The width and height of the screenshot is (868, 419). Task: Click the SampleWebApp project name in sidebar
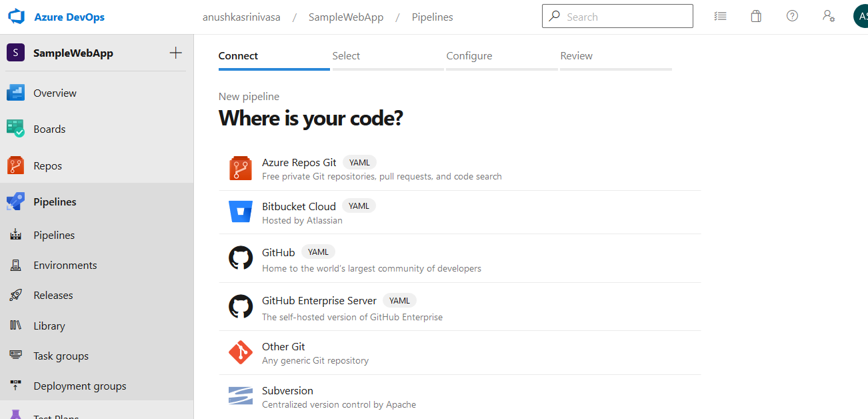point(73,53)
